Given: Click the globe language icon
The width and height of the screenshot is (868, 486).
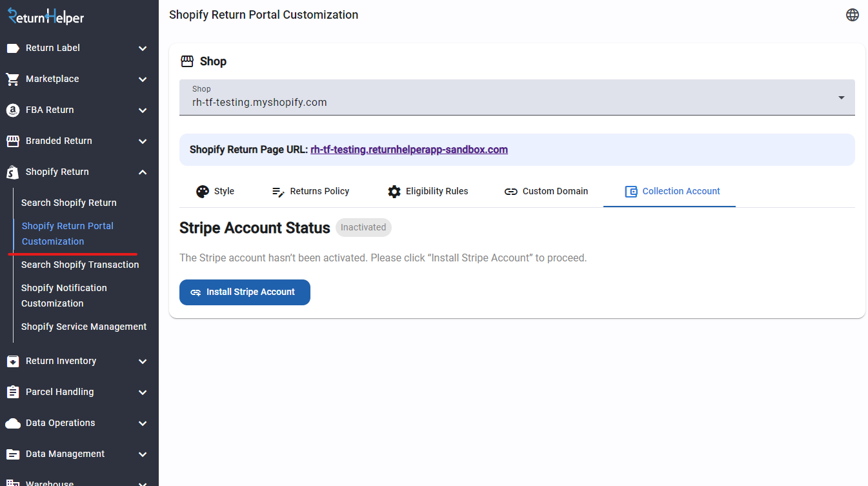Looking at the screenshot, I should tap(853, 14).
